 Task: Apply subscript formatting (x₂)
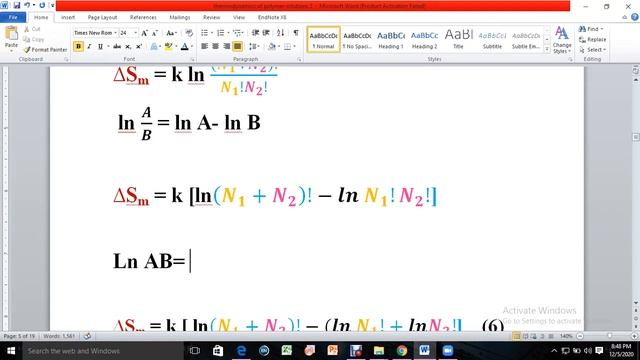click(x=128, y=47)
